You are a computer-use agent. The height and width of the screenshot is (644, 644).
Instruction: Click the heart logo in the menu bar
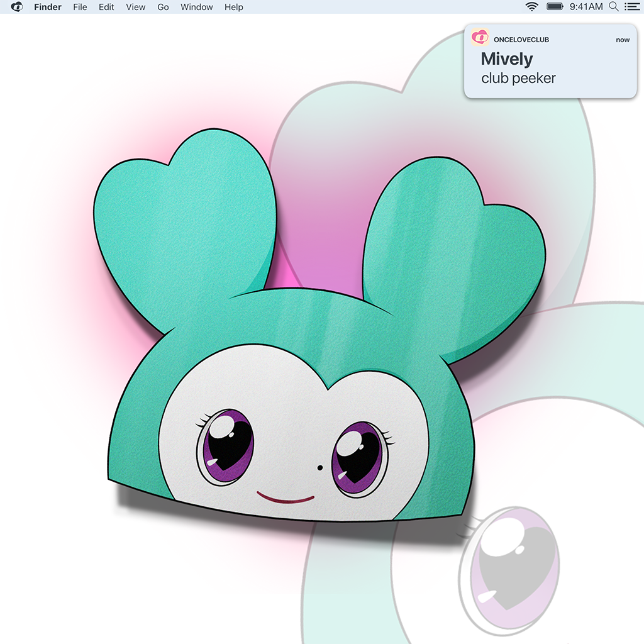17,7
